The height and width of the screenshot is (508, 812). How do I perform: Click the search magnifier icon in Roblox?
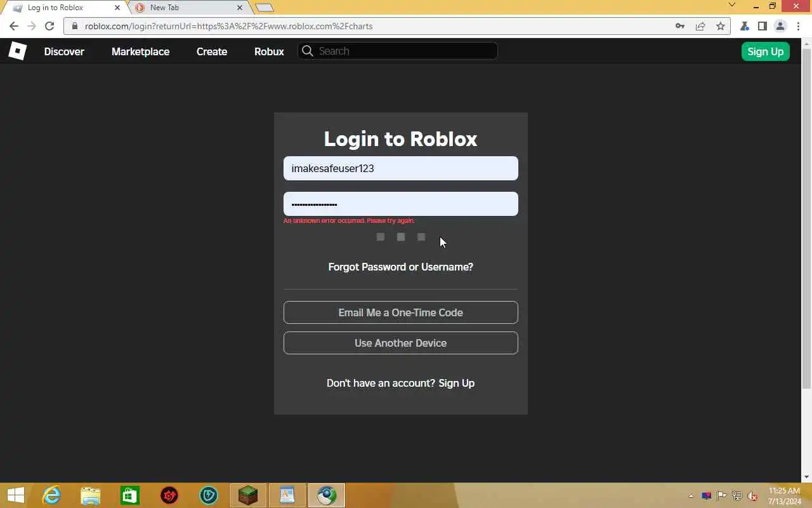click(308, 51)
